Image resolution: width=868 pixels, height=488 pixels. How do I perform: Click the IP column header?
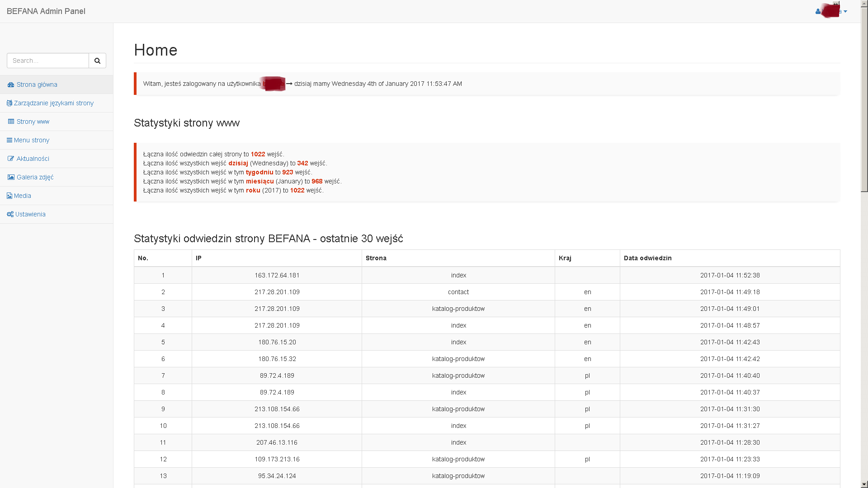tap(198, 258)
